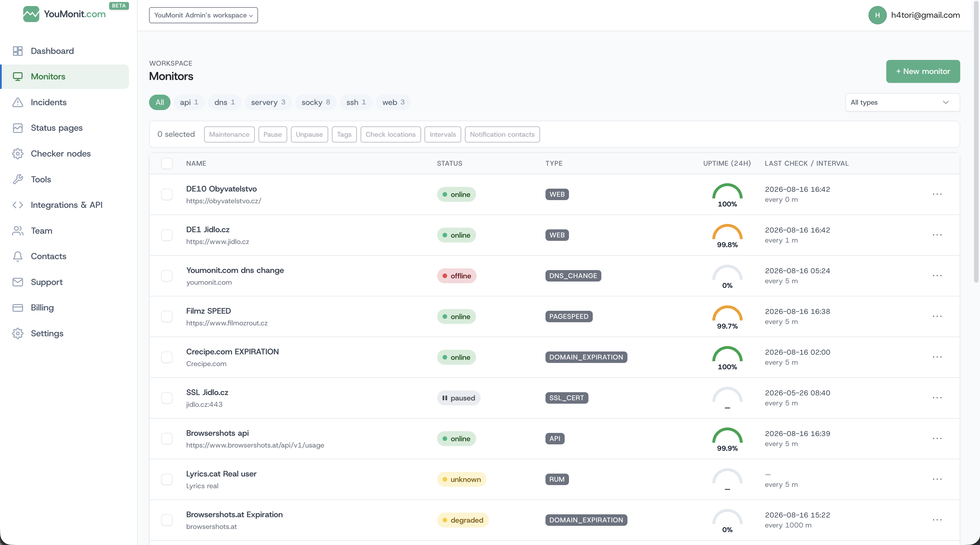Open Dashboard via its grid icon

[x=17, y=51]
